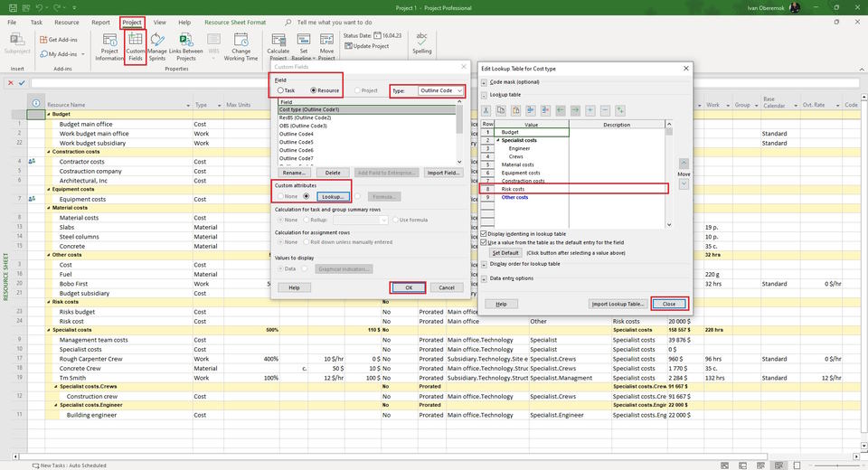Click the Move down arrow button

[x=684, y=183]
